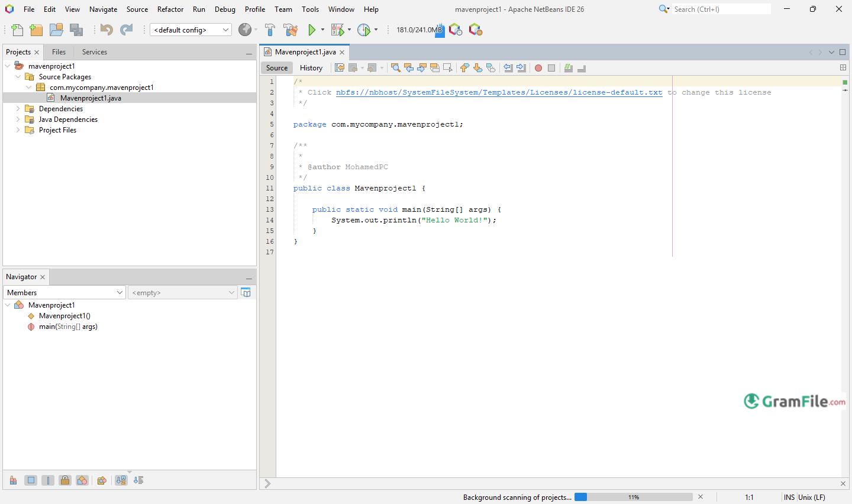
Task: Expand the Java Dependencies node
Action: [18, 119]
